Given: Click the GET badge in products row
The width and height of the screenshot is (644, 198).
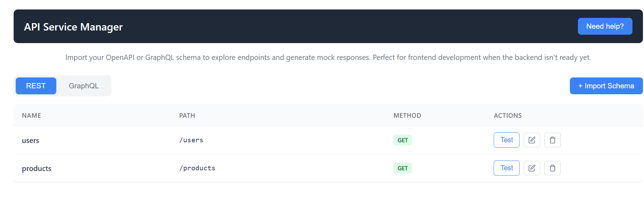Looking at the screenshot, I should 402,168.
